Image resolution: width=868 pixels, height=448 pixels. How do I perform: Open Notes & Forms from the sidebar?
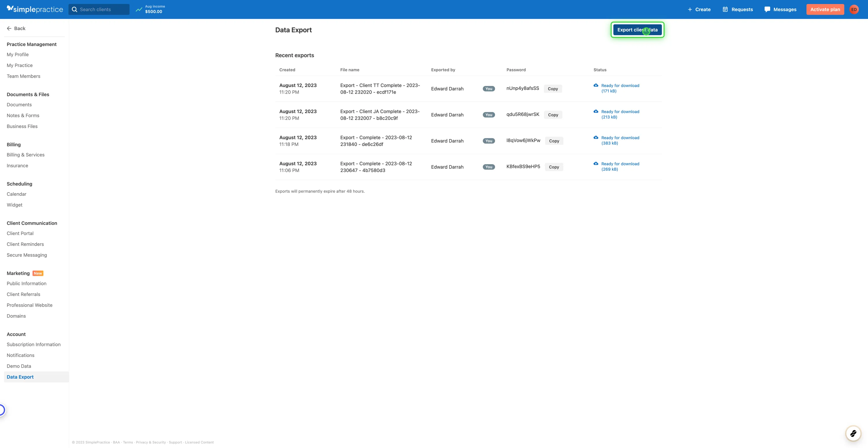coord(23,115)
